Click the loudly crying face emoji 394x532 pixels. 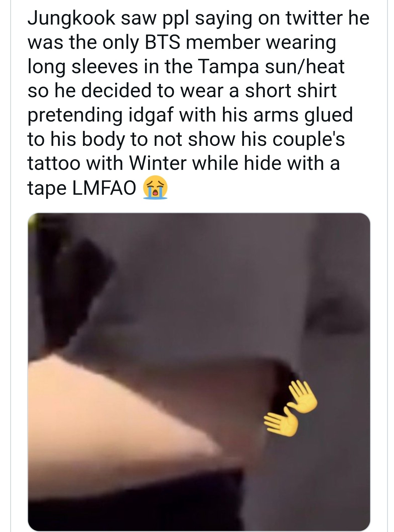click(x=155, y=187)
